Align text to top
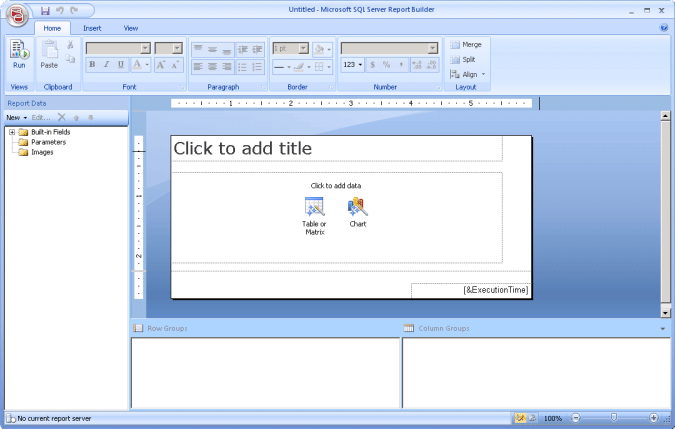Image resolution: width=675 pixels, height=429 pixels. click(198, 49)
